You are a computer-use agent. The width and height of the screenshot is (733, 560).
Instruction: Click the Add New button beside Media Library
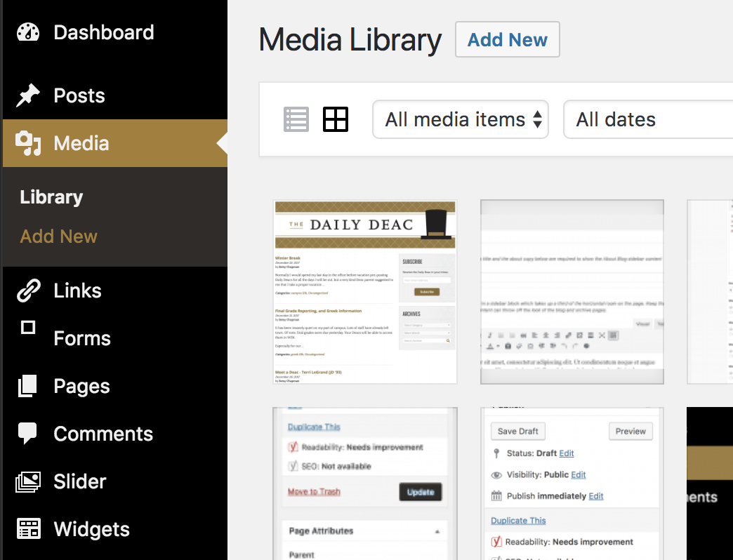507,40
